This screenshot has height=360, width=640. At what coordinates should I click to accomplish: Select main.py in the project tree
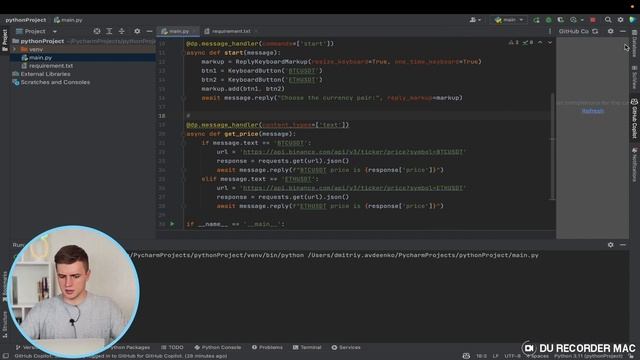click(40, 58)
